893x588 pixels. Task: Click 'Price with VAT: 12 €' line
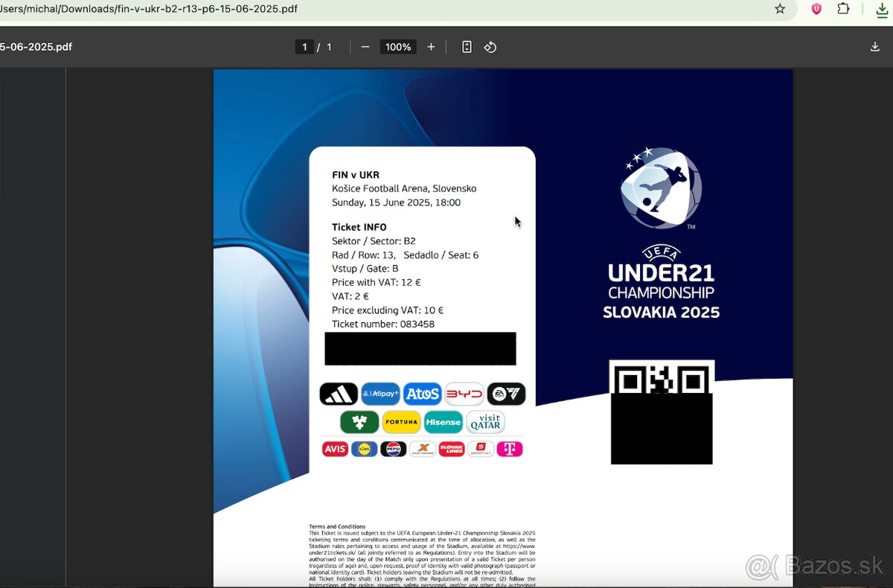(377, 282)
